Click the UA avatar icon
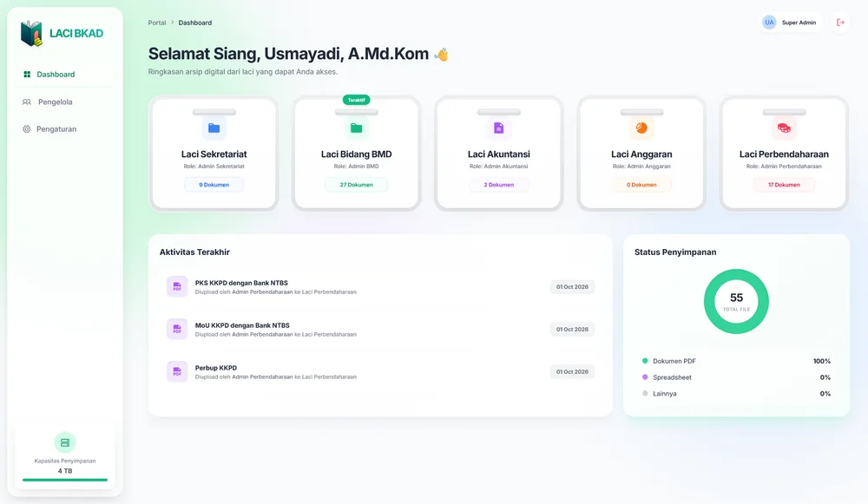This screenshot has height=504, width=868. pos(769,23)
